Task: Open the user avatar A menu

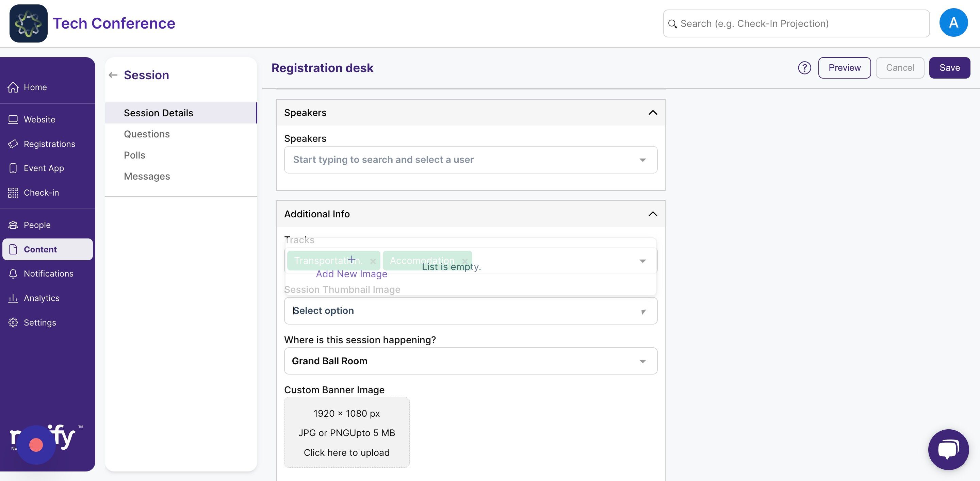Action: pos(953,23)
